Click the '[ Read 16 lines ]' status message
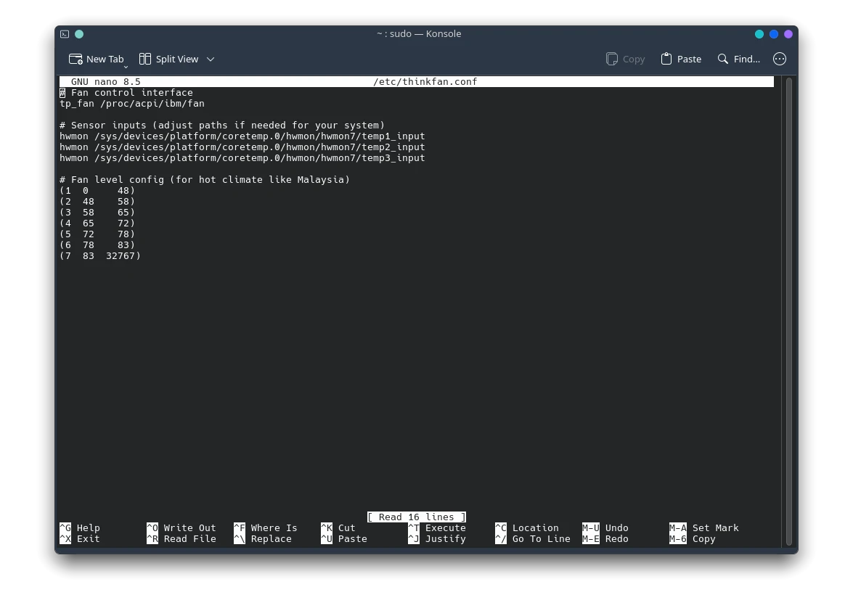Screen dimensions: 853x616 [417, 517]
